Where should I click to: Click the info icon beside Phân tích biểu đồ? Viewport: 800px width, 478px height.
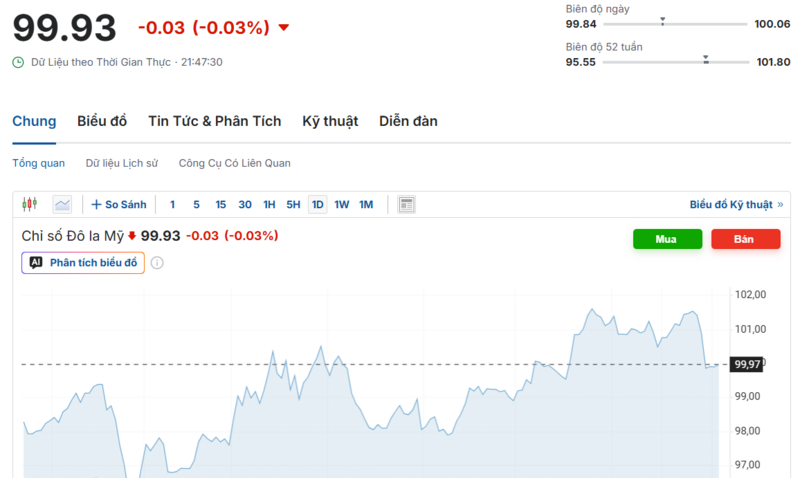click(x=157, y=263)
